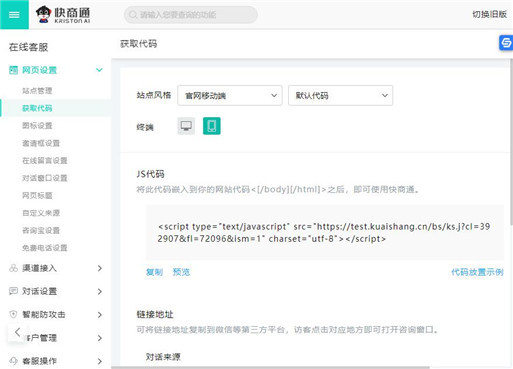This screenshot has height=369, width=513.
Task: Collapse the 网页设置 menu section
Action: tap(99, 70)
